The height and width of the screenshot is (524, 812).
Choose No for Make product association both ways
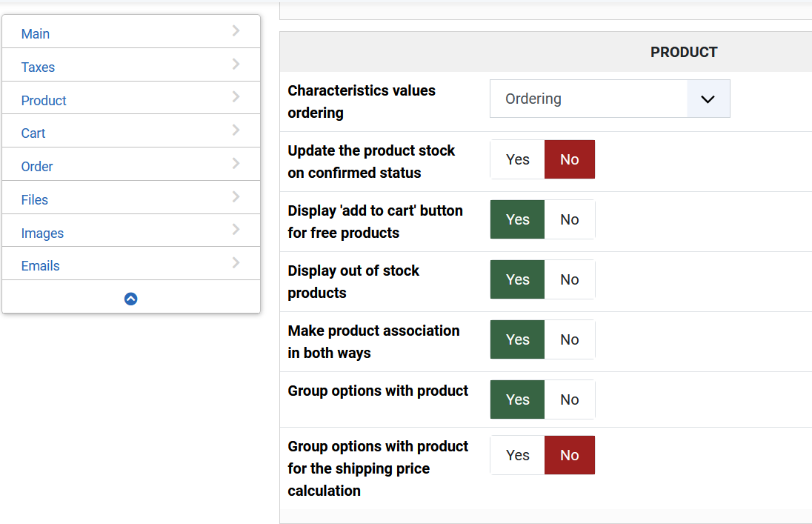569,339
